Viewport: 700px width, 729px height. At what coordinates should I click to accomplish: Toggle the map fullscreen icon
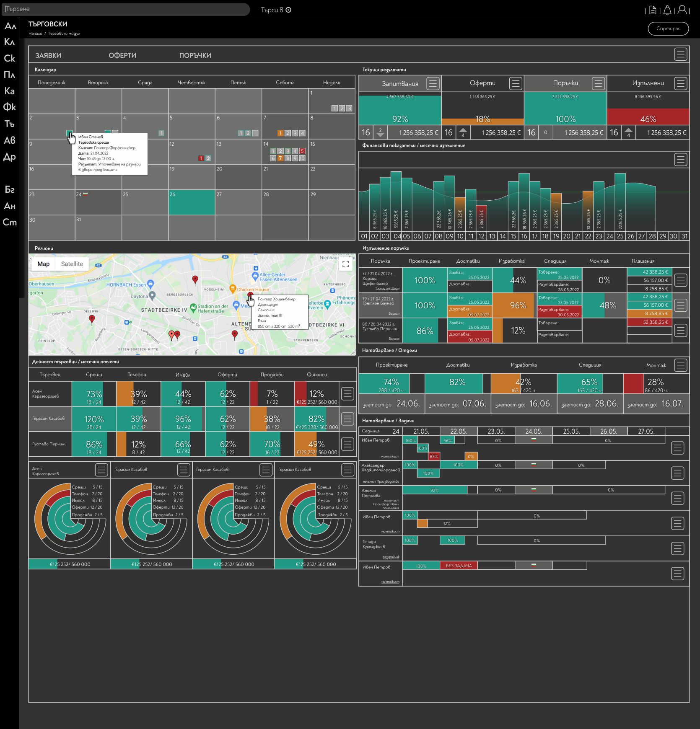pos(345,264)
